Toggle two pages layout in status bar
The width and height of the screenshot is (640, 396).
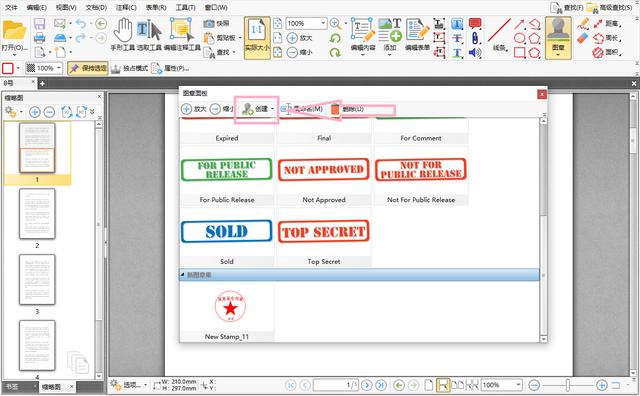[458, 385]
